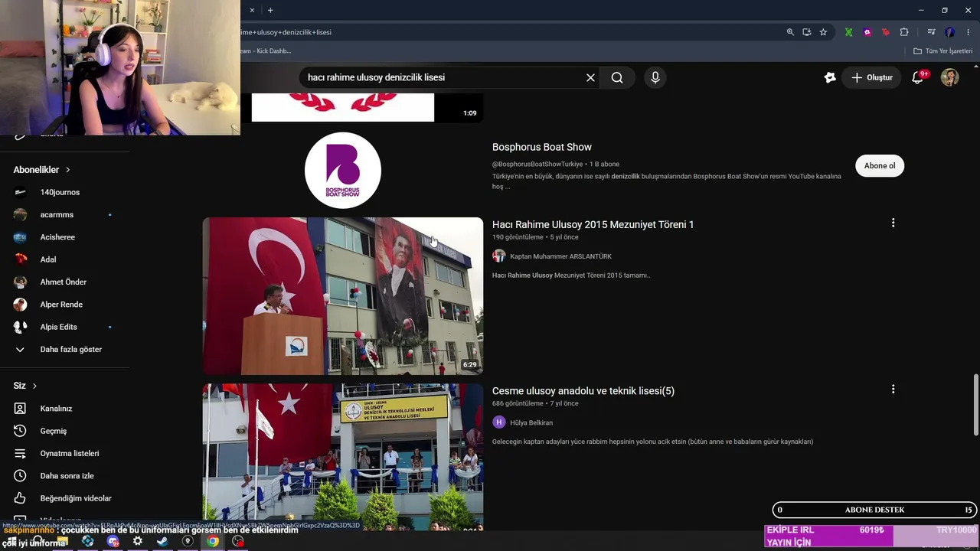Close the current browser tab
The height and width of the screenshot is (551, 980).
252,10
